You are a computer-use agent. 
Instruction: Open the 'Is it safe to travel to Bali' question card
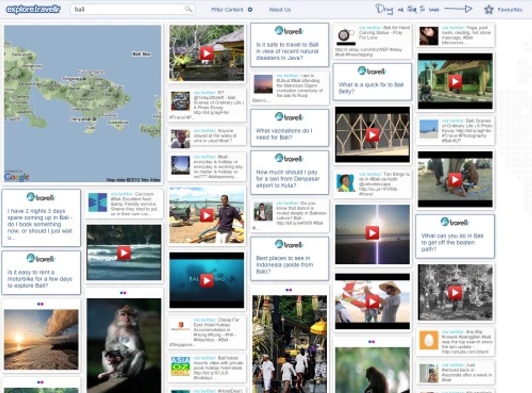click(289, 44)
